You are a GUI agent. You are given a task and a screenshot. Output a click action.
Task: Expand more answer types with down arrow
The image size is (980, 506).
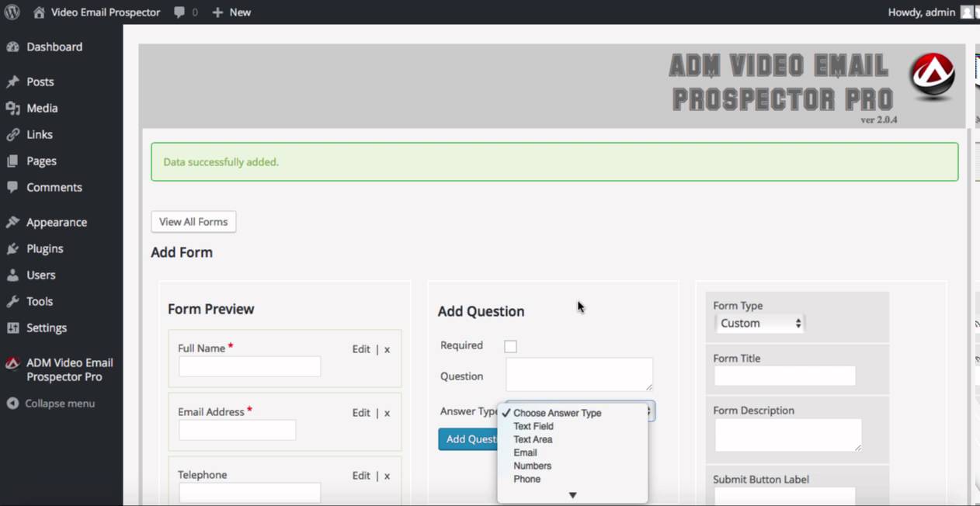point(572,495)
